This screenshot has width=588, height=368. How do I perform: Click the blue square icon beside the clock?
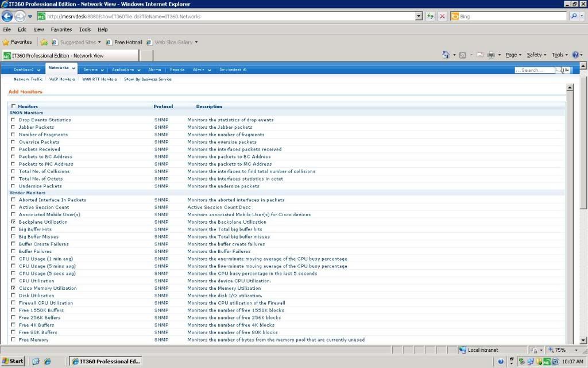pyautogui.click(x=555, y=362)
